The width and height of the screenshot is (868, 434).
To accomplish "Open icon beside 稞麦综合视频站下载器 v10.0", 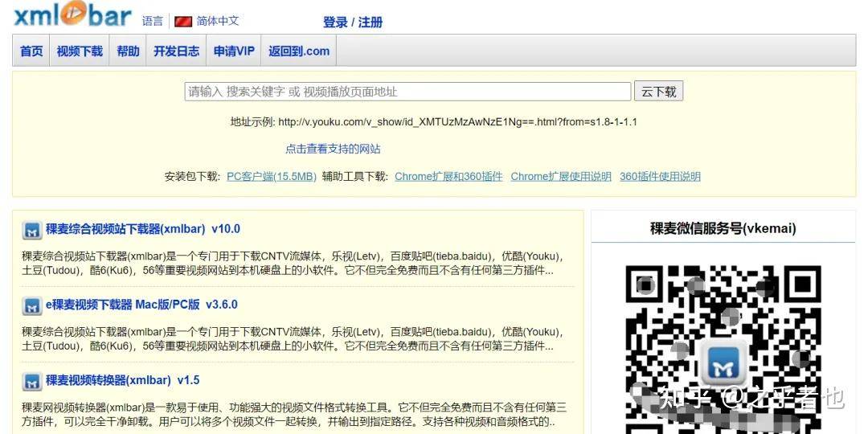I will [x=32, y=230].
